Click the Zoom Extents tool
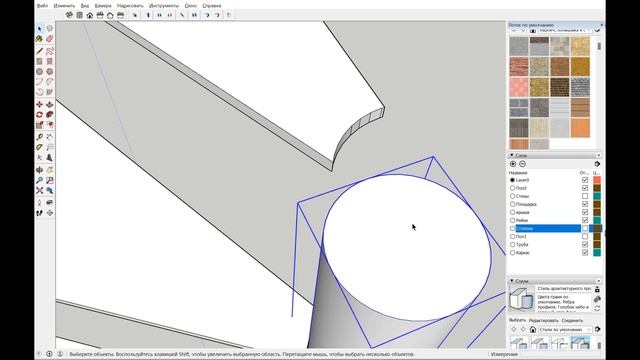This screenshot has height=360, width=640. tap(40, 190)
